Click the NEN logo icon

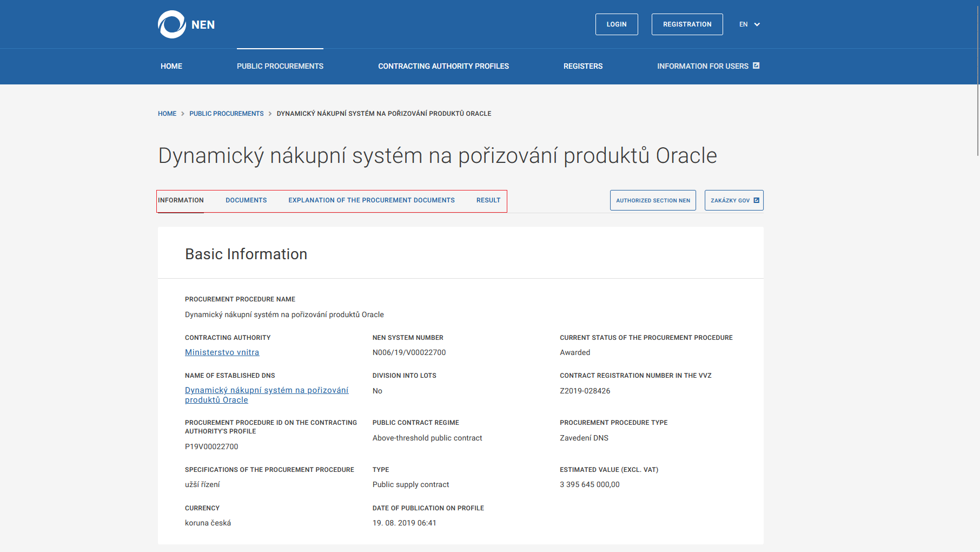(172, 24)
